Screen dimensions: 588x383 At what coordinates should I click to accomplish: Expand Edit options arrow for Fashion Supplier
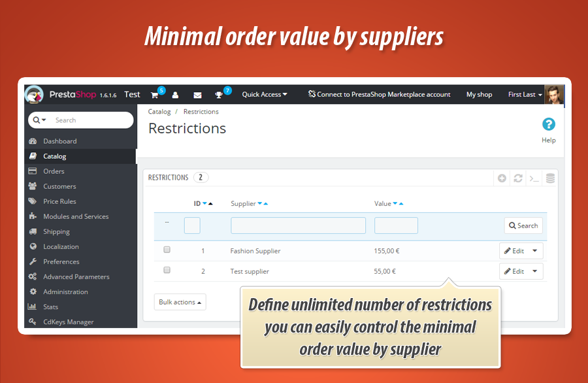[534, 251]
